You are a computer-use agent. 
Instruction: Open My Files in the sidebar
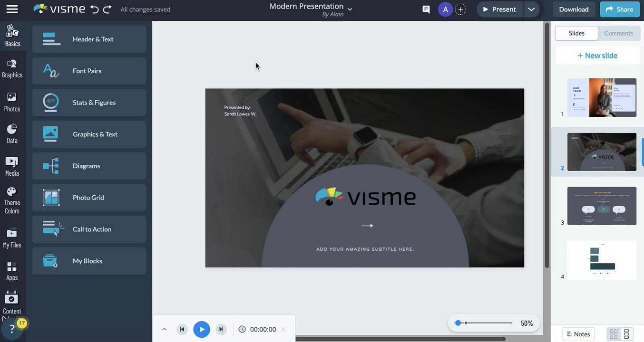[12, 238]
